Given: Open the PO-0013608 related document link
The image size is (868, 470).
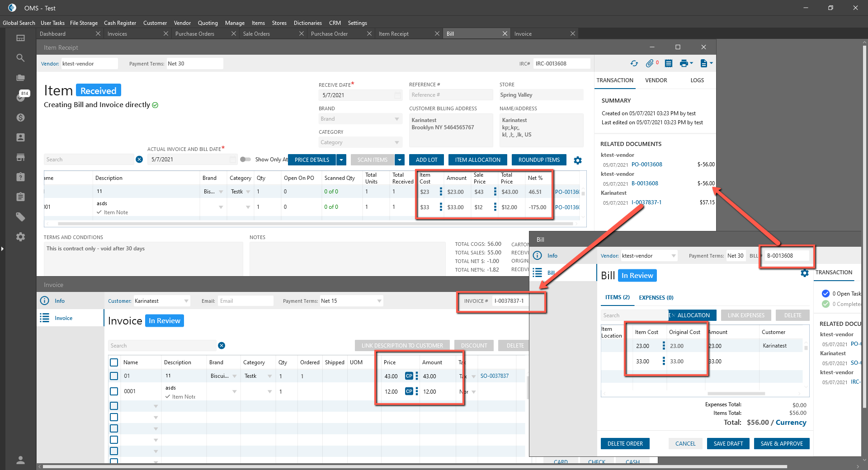Looking at the screenshot, I should tap(646, 164).
